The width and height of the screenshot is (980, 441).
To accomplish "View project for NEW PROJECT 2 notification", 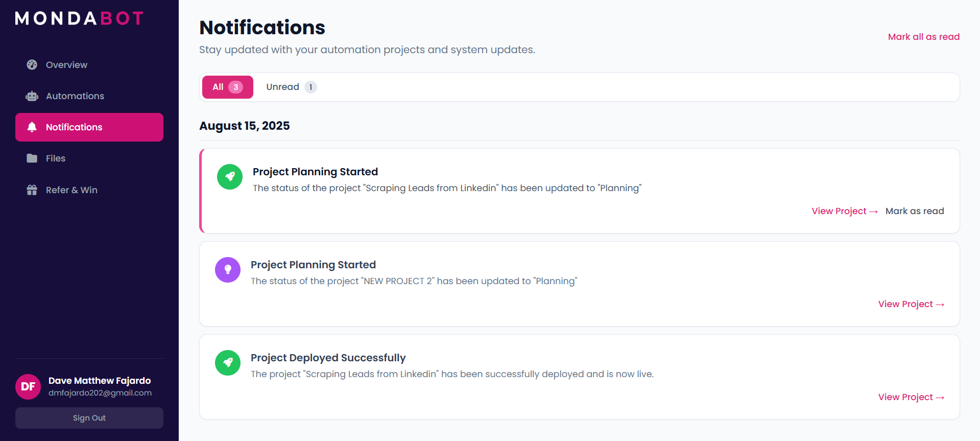I will (911, 304).
